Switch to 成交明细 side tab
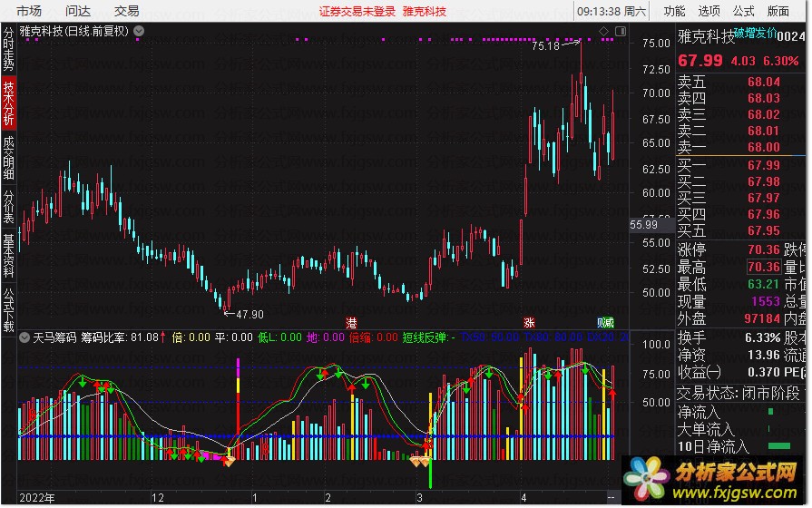 9,158
